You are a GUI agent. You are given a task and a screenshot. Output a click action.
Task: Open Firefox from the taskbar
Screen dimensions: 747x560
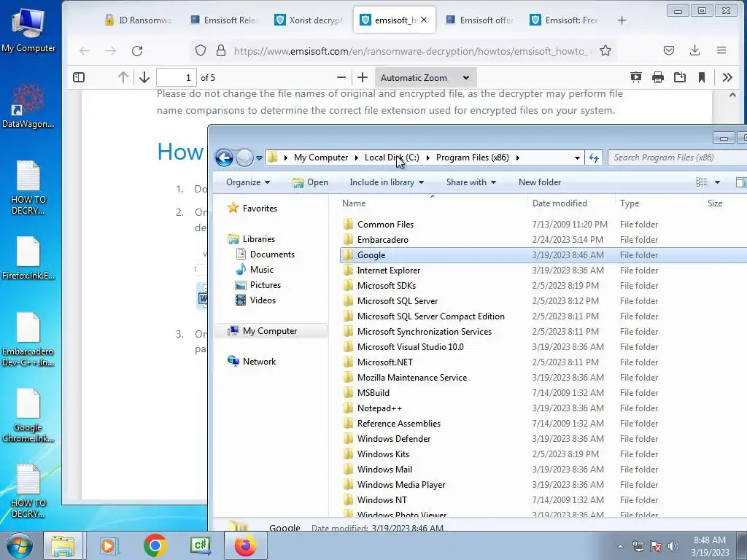click(245, 545)
